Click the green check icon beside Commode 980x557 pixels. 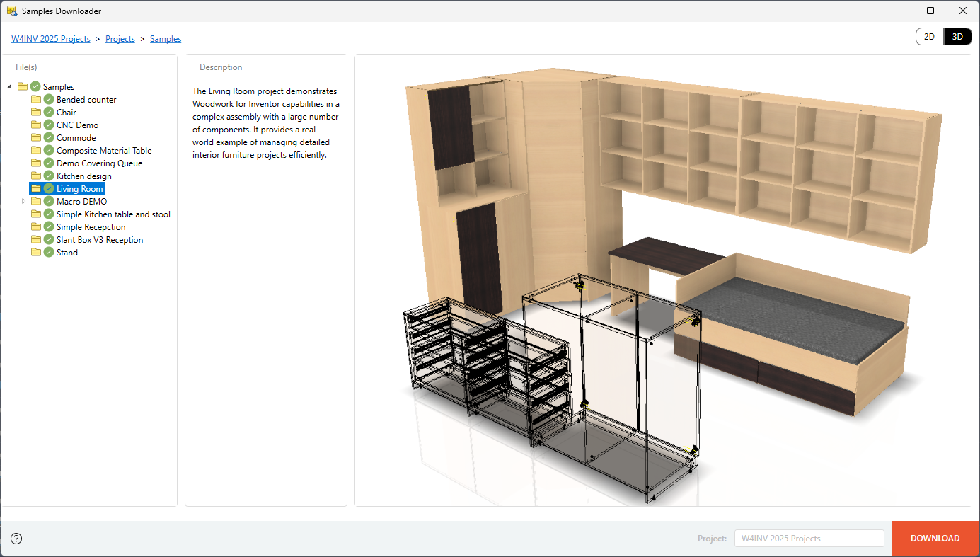point(49,138)
